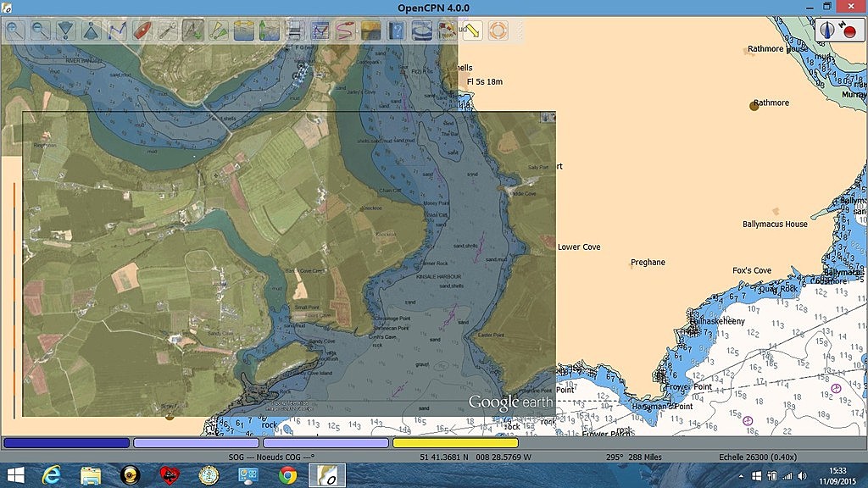Select the upward-triangle chart scale tool

click(92, 30)
